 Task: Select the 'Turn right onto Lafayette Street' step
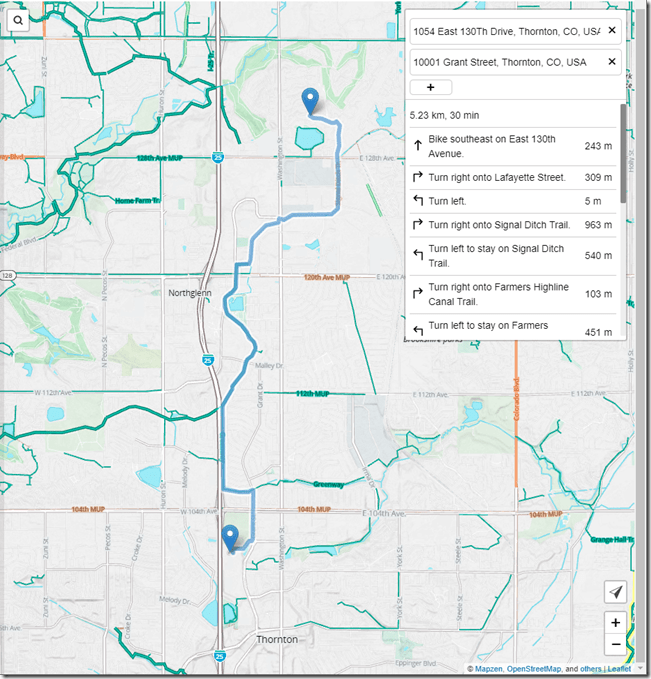505,177
